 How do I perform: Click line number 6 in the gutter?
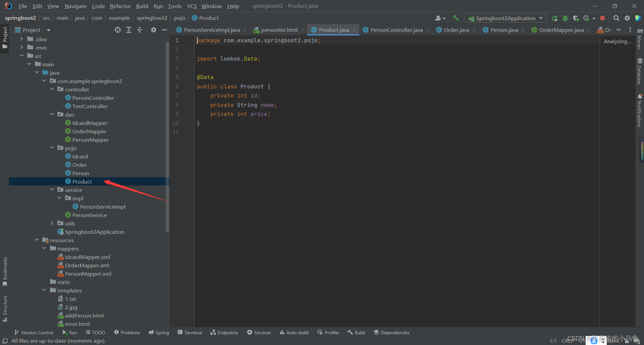(177, 86)
